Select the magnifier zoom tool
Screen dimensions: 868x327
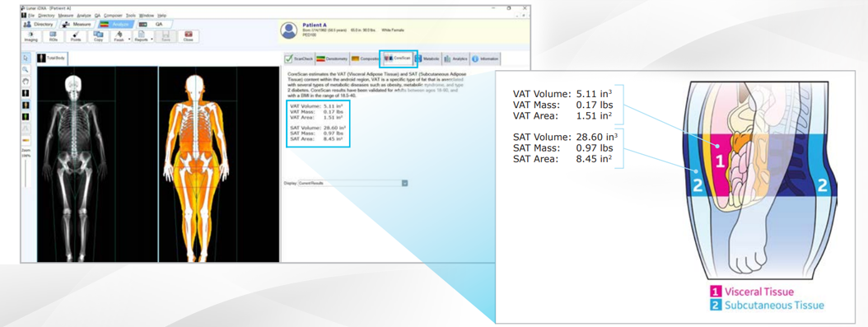[26, 70]
